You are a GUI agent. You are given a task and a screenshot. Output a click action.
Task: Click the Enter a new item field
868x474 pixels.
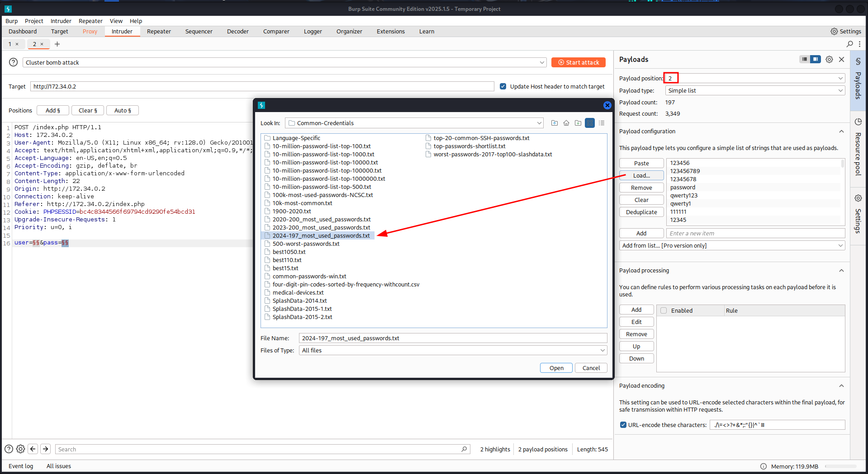(x=755, y=233)
